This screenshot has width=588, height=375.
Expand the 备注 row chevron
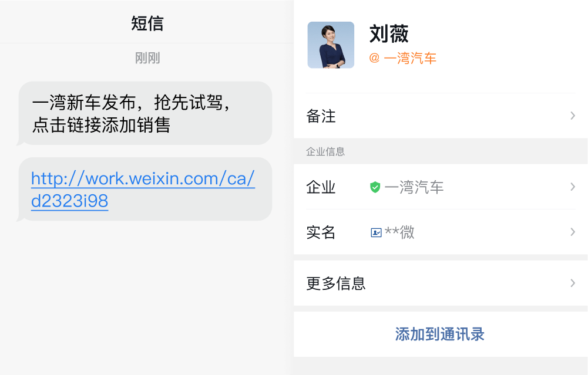click(x=573, y=116)
